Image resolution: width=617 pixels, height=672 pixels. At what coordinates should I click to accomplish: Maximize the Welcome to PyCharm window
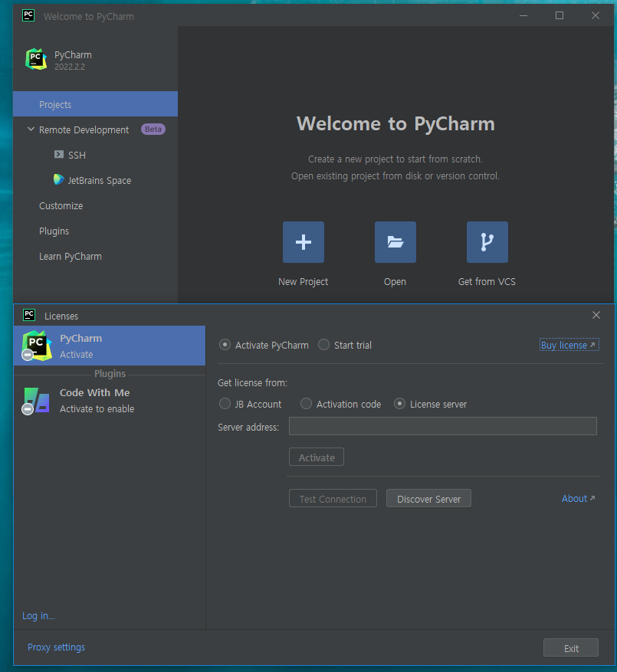point(559,15)
